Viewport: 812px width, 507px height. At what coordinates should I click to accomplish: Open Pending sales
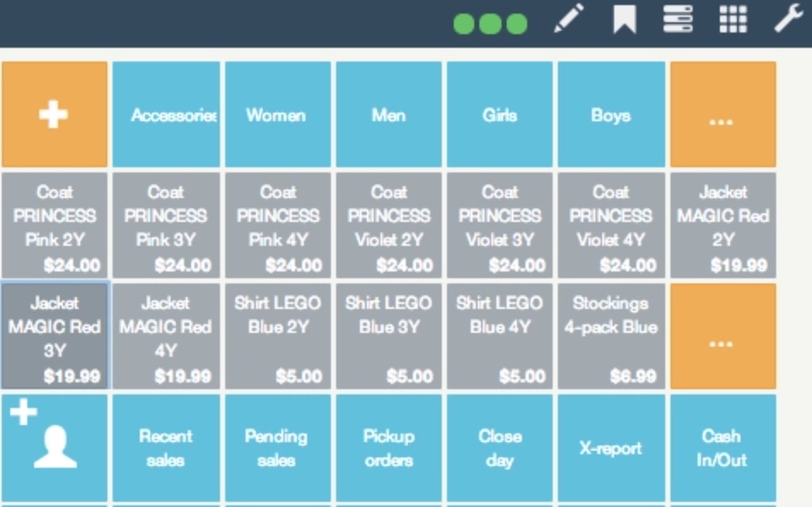pos(277,447)
